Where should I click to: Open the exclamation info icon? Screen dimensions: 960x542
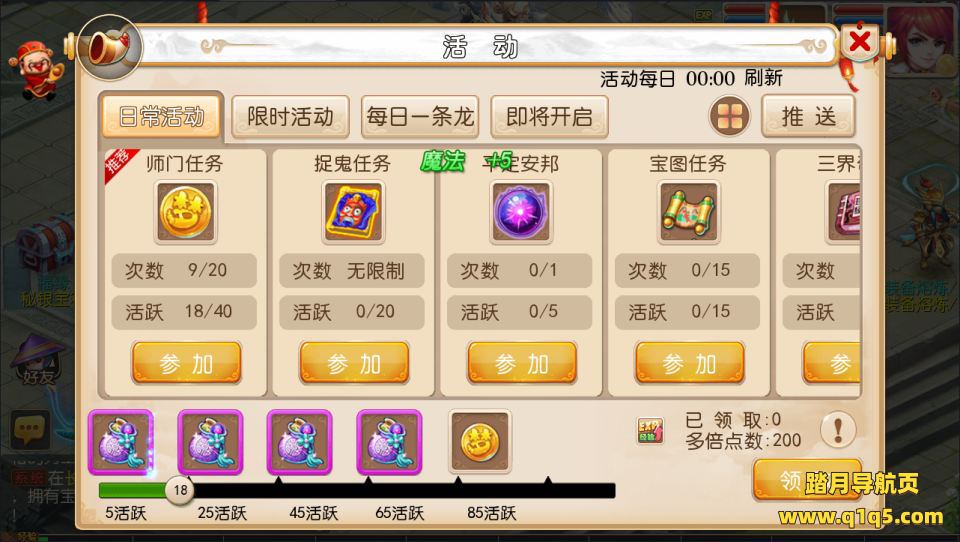838,429
